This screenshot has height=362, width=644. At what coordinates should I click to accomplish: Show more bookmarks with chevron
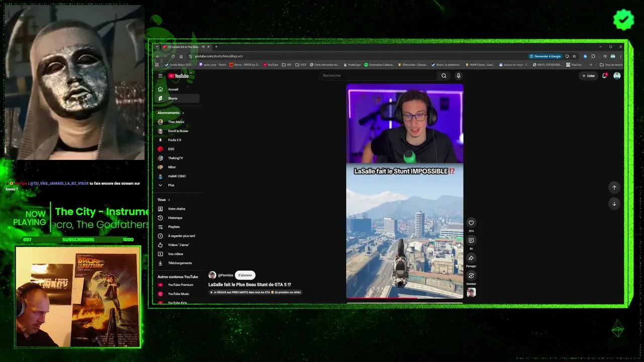pos(591,65)
